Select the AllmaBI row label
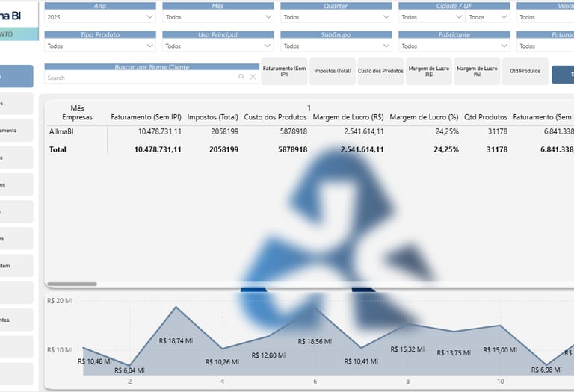574x392 pixels. pyautogui.click(x=61, y=131)
